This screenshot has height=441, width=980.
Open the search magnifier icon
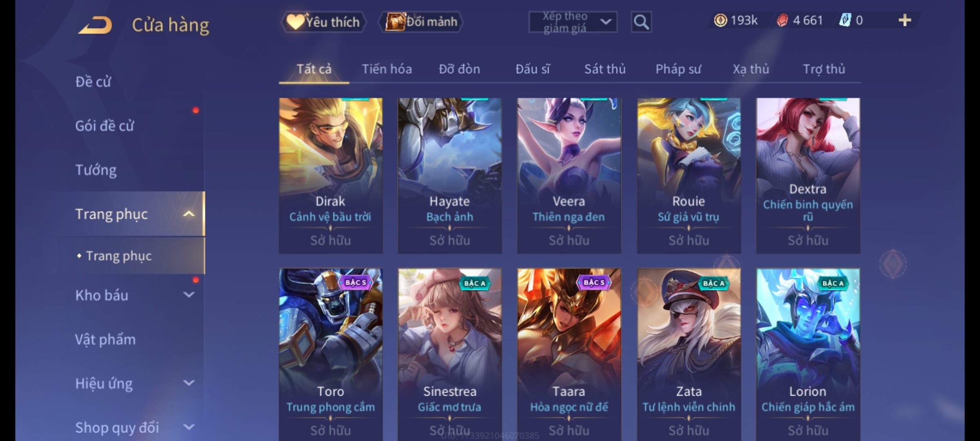pyautogui.click(x=641, y=22)
